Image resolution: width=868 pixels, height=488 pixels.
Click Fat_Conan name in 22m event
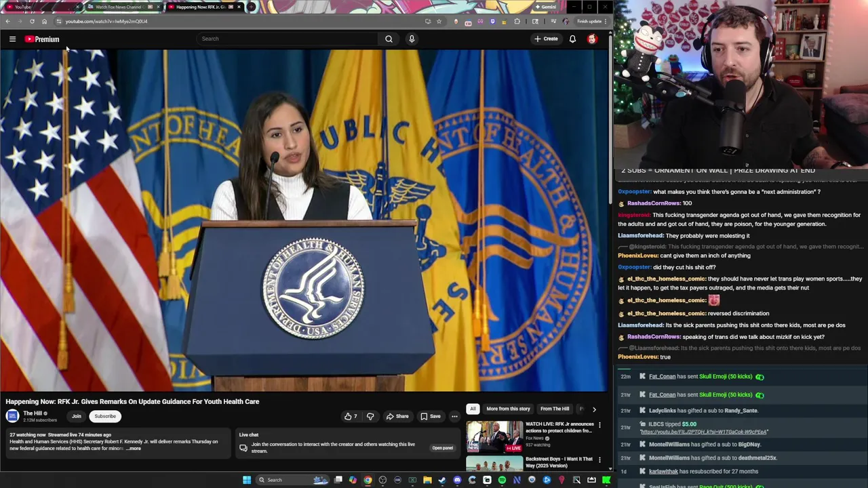[663, 376]
